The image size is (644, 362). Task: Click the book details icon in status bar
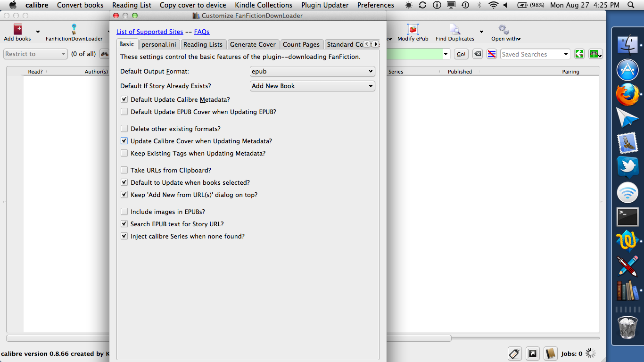pos(550,354)
